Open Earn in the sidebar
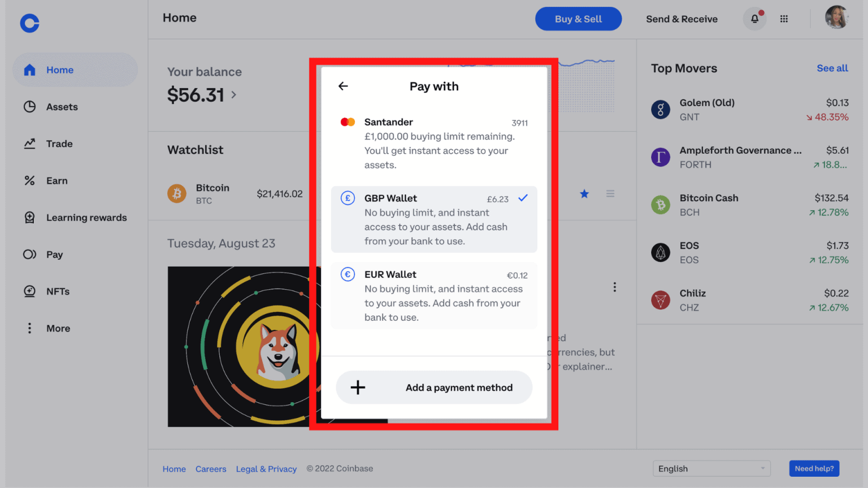868x488 pixels. click(x=75, y=181)
